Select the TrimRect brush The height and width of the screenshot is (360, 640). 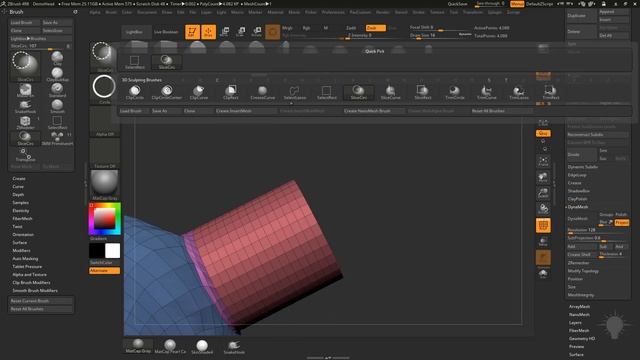[x=550, y=92]
